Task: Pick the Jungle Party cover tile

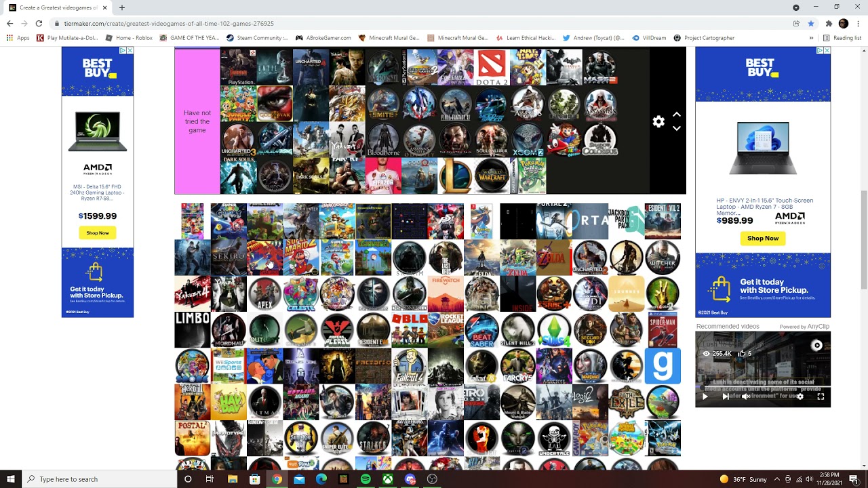Action: coord(239,104)
